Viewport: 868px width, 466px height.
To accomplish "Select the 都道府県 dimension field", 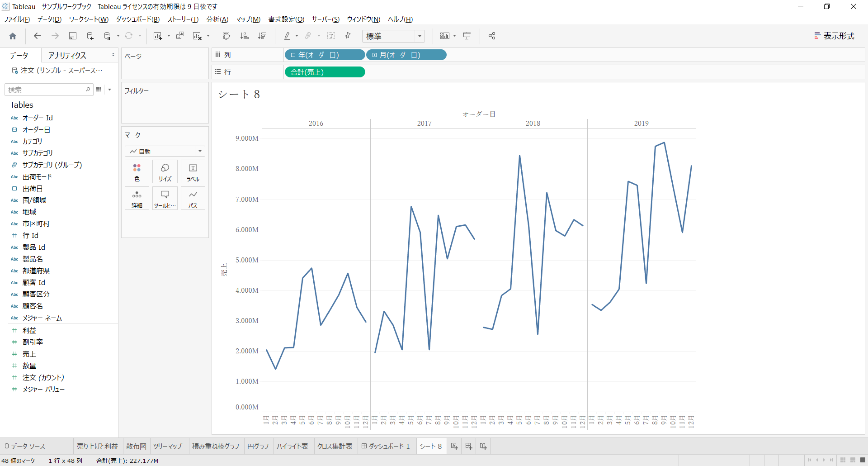I will (36, 271).
